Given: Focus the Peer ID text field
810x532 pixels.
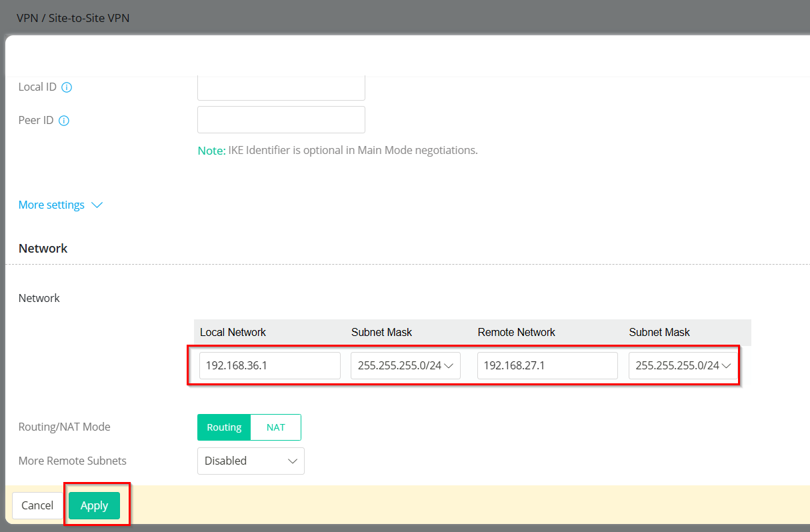Looking at the screenshot, I should [281, 120].
